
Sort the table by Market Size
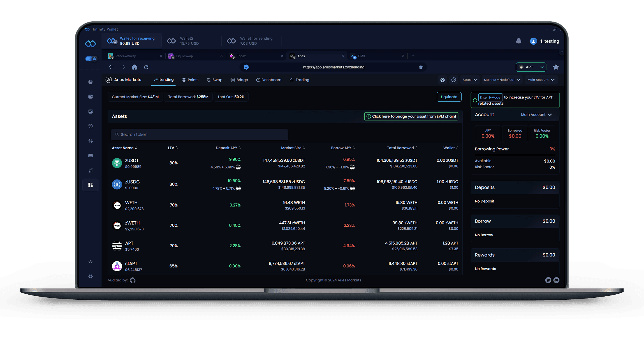click(x=293, y=148)
